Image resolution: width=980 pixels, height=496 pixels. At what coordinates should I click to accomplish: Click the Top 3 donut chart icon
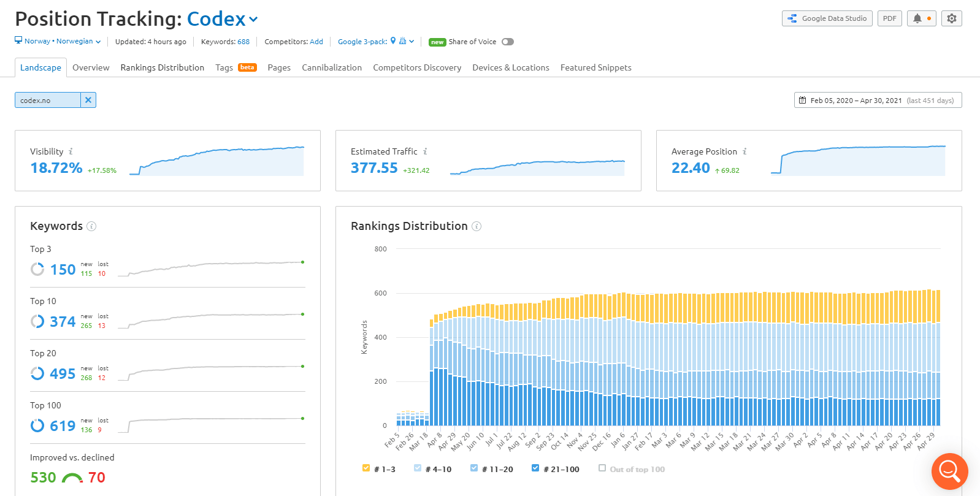37,269
